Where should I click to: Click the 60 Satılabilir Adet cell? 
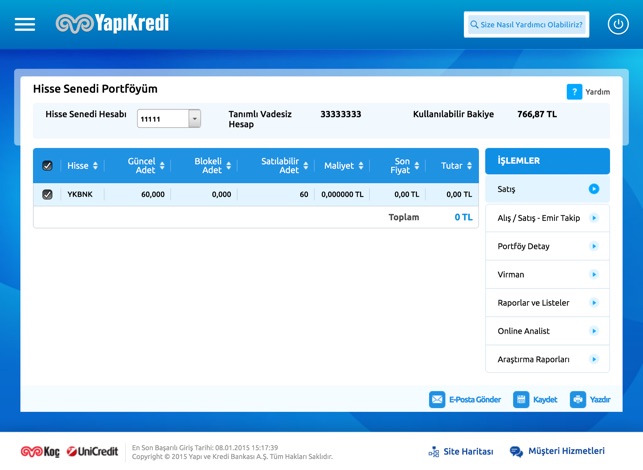tap(304, 194)
